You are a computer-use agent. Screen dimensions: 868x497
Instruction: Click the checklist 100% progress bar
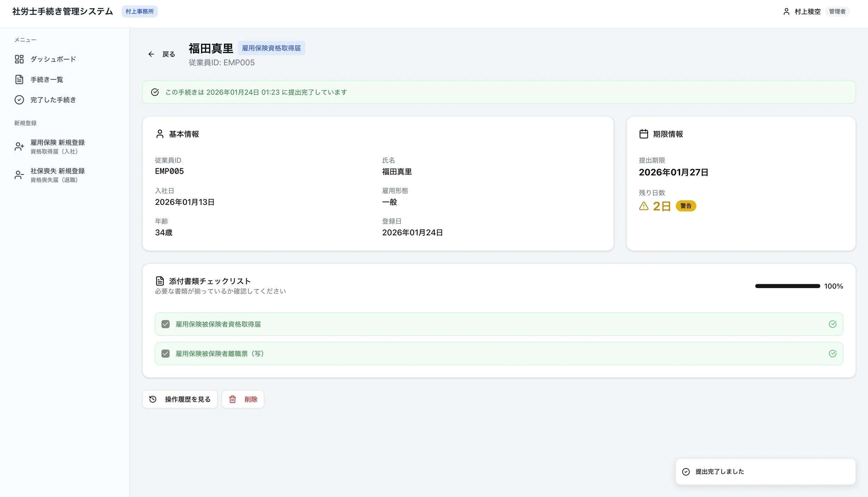coord(787,286)
